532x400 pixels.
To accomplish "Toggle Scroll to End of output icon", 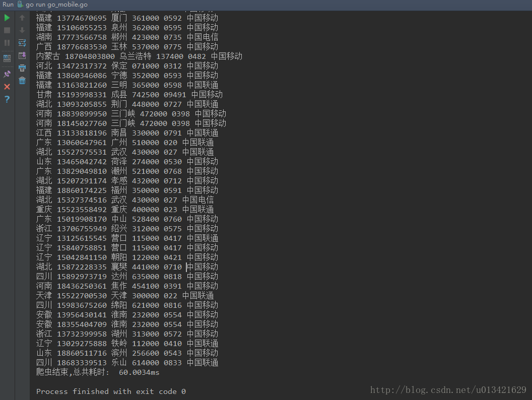I will tap(22, 55).
